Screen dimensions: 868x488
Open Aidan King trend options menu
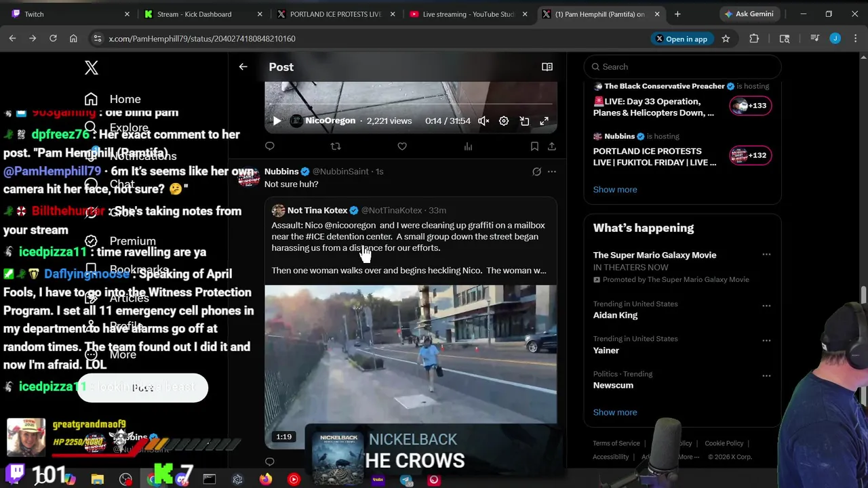pyautogui.click(x=766, y=306)
